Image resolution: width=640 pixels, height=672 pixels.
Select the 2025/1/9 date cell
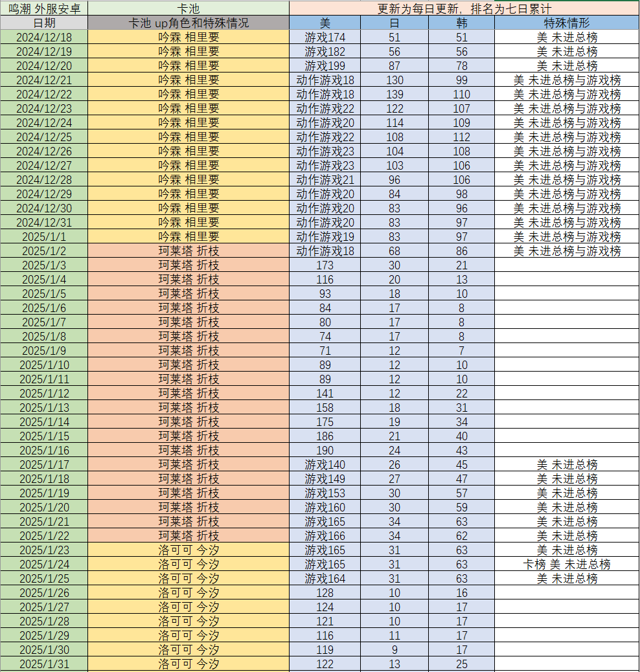click(x=44, y=351)
